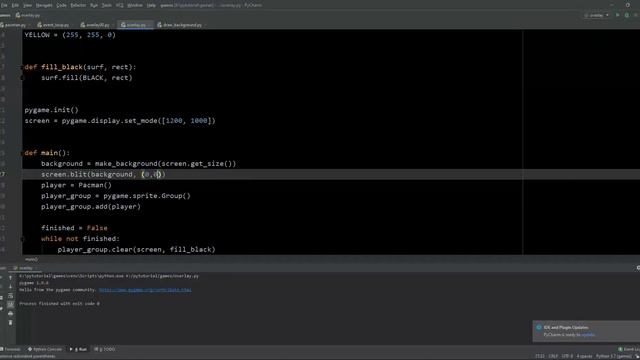Toggle scroll-to-end icon in Run panel
The width and height of the screenshot is (640, 360).
pyautogui.click(x=11, y=304)
